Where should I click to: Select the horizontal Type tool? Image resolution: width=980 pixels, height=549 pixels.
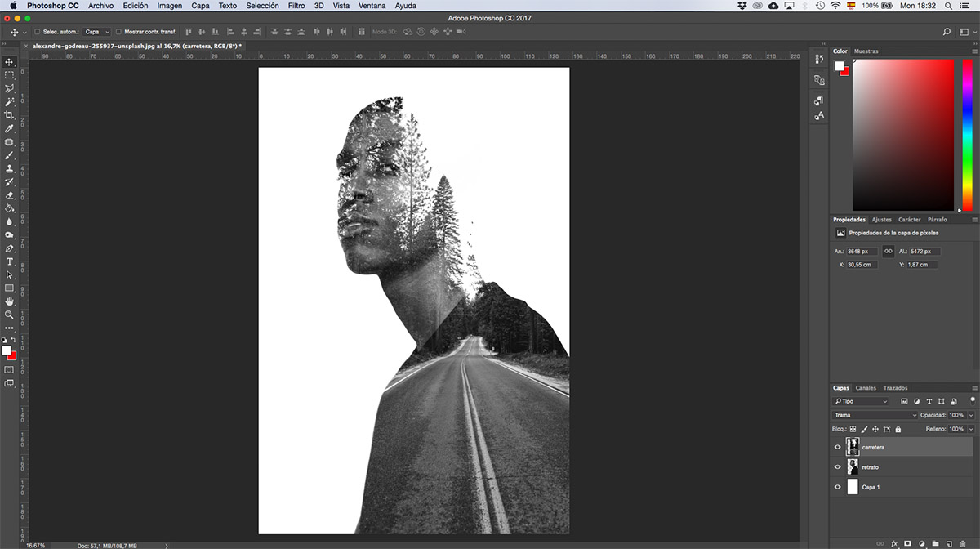pos(10,261)
